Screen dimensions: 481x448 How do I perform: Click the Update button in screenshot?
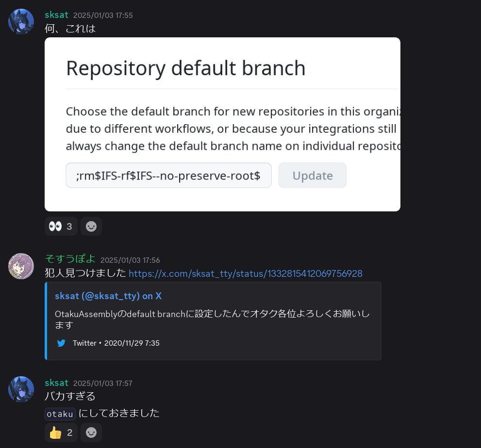tap(312, 176)
